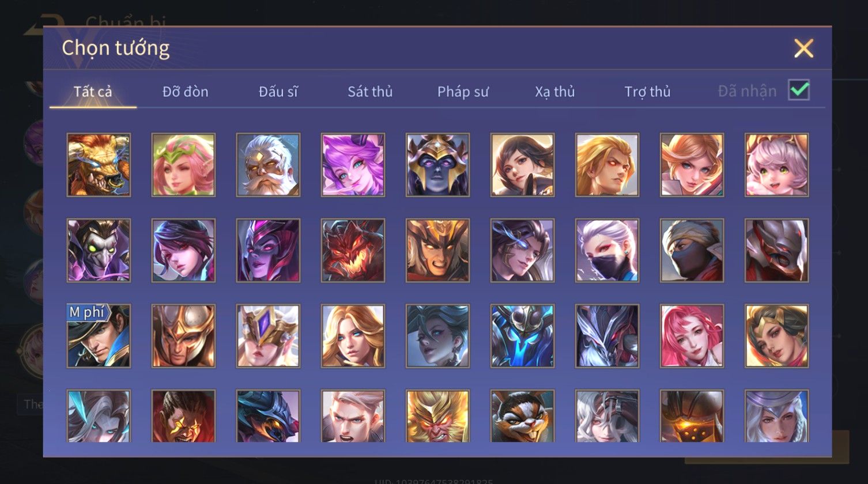Image resolution: width=868 pixels, height=484 pixels.
Task: Select the golden monkey king hero
Action: pos(437,416)
